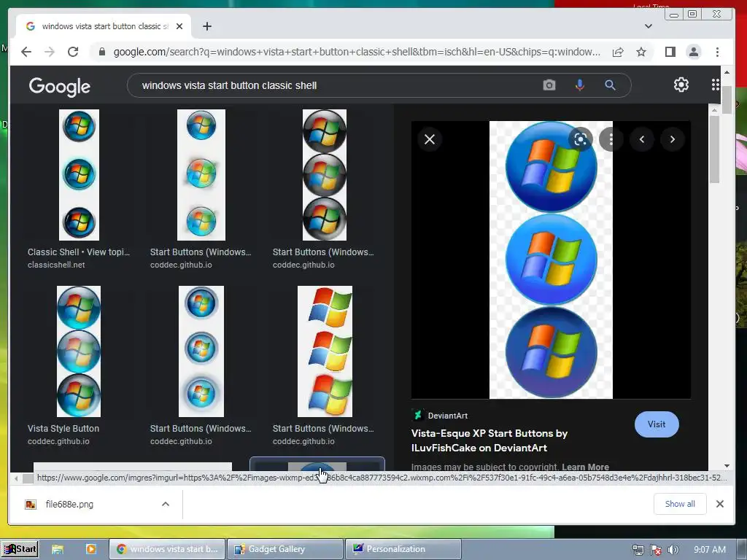Open Classic Shell View topic thumbnail

[79, 175]
